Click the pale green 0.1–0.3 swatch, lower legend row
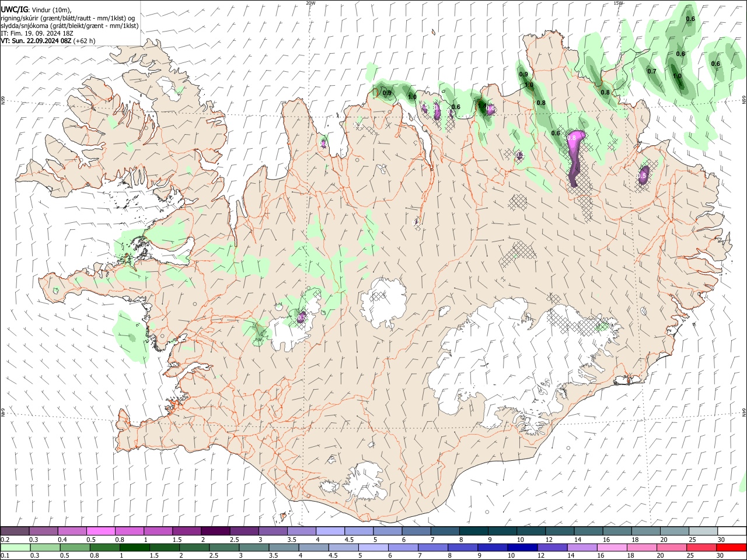This screenshot has height=560, width=747. [15, 548]
